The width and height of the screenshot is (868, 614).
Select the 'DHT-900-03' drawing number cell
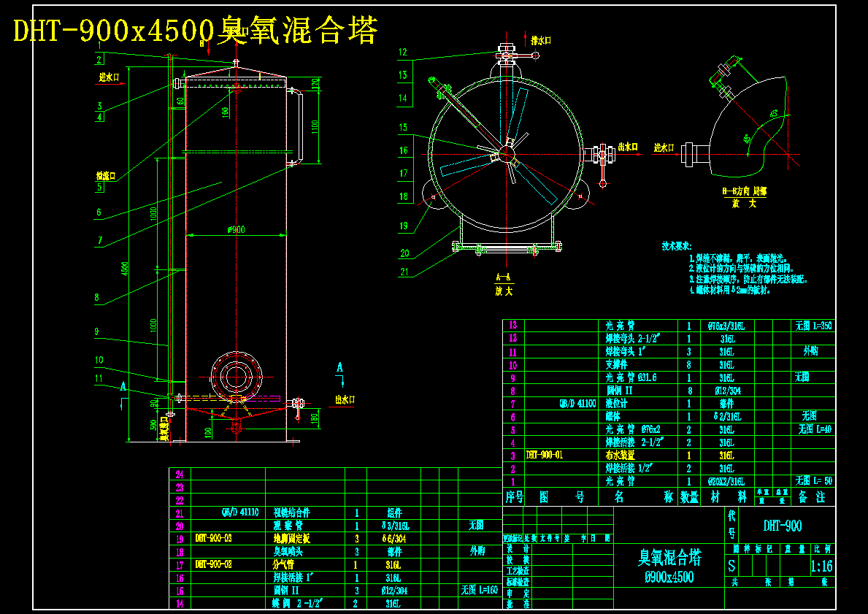213,538
